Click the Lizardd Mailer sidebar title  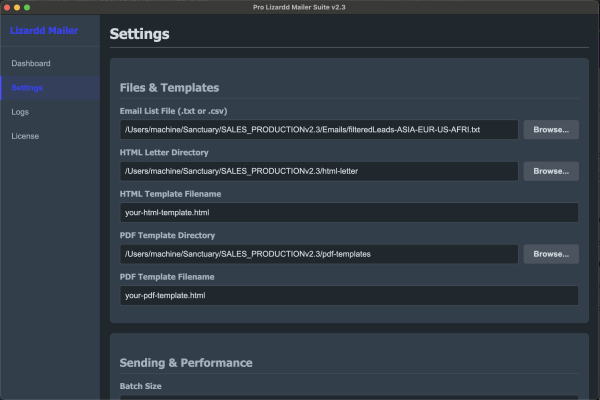coord(44,31)
